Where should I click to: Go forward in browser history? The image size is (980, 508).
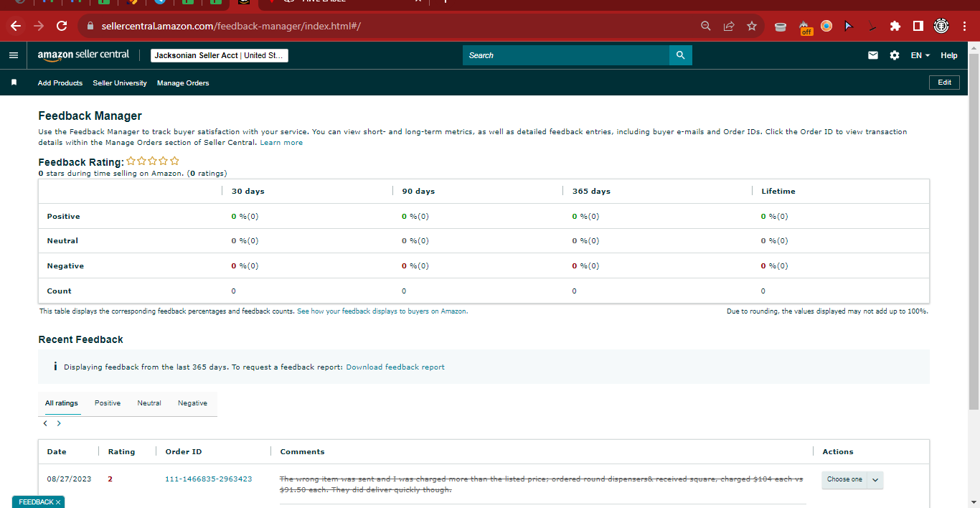point(39,26)
